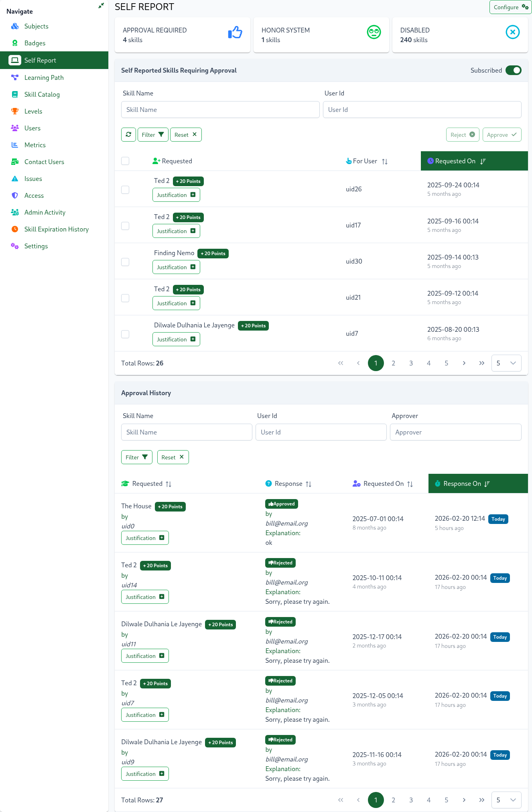Expand Justification for uid9 history entry
The image size is (532, 812).
click(x=145, y=774)
